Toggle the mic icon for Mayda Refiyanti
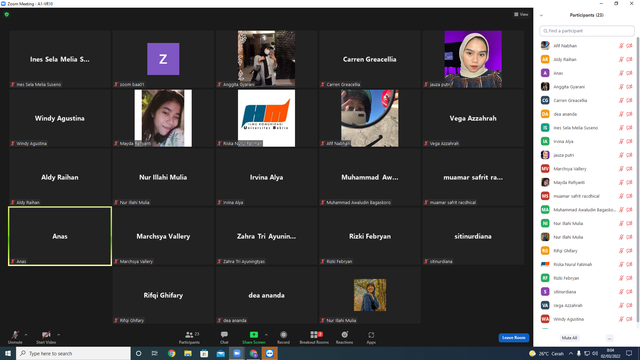This screenshot has width=640, height=360. 621,182
